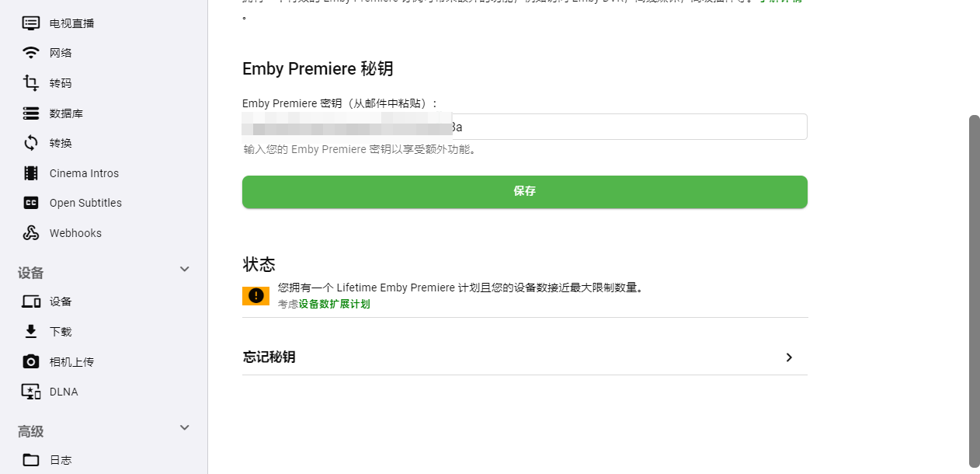The image size is (980, 474).
Task: Go to 网络 settings page
Action: [x=61, y=53]
